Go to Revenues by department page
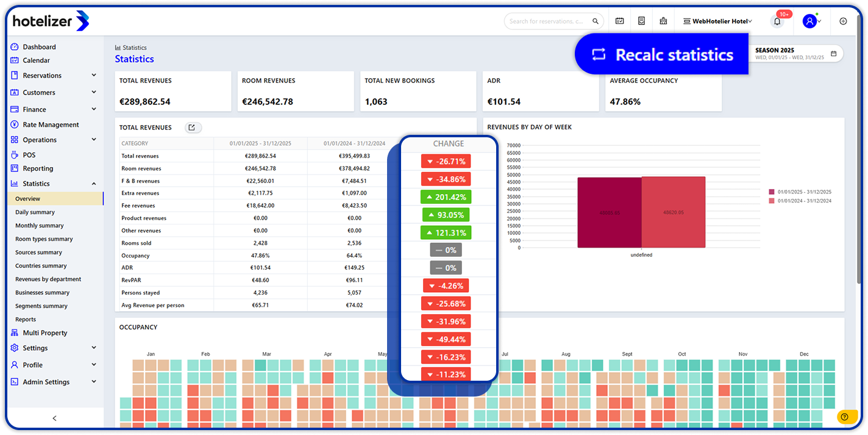The image size is (868, 435). [48, 279]
